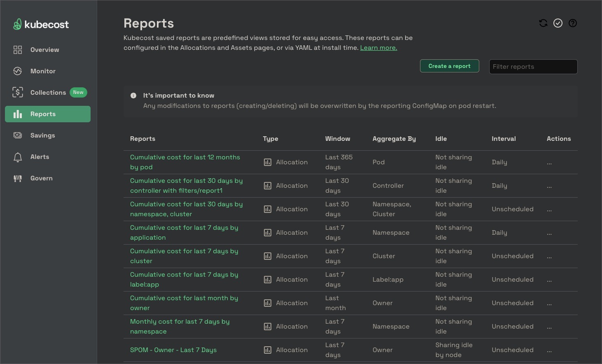This screenshot has height=364, width=602.
Task: Open the Collections dollar icon
Action: pos(18,93)
